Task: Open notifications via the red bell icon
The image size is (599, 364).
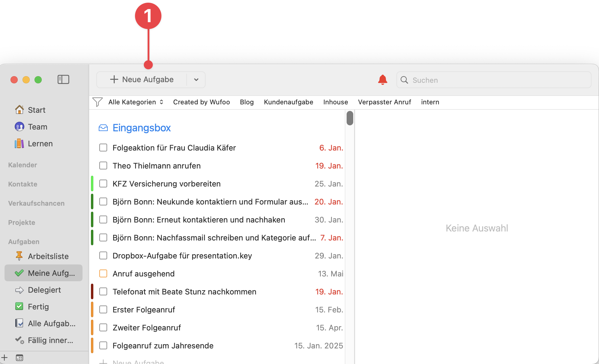Action: click(x=383, y=80)
